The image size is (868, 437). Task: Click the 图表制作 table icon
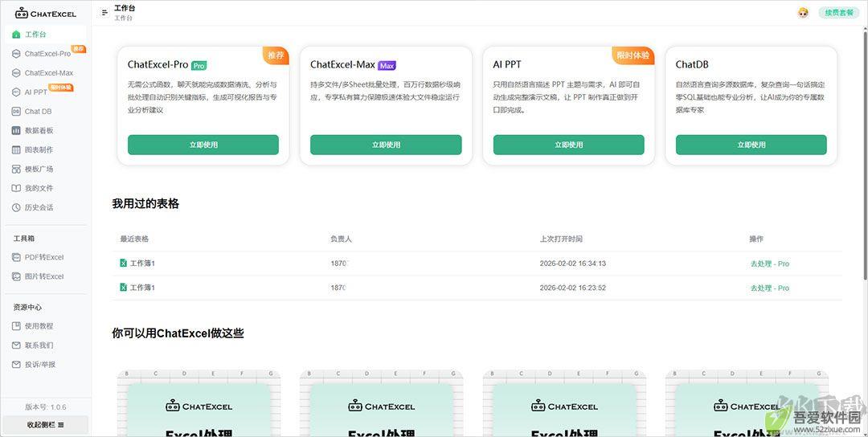pyautogui.click(x=16, y=150)
